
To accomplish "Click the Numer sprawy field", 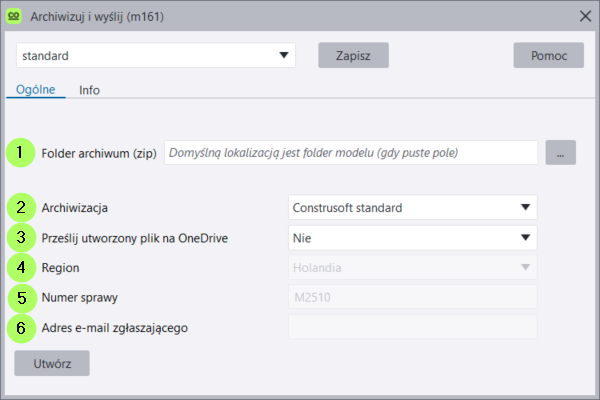I will tap(412, 297).
